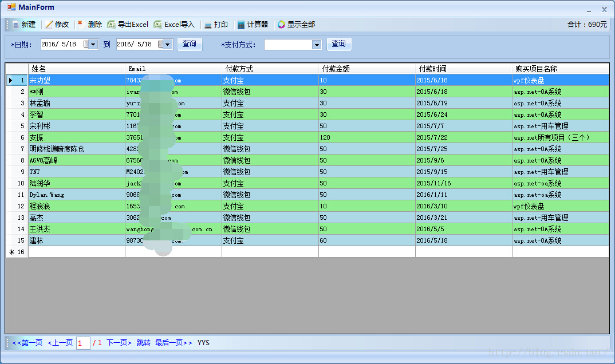Click the Excel导入 import icon
This screenshot has width=615, height=364.
[157, 25]
